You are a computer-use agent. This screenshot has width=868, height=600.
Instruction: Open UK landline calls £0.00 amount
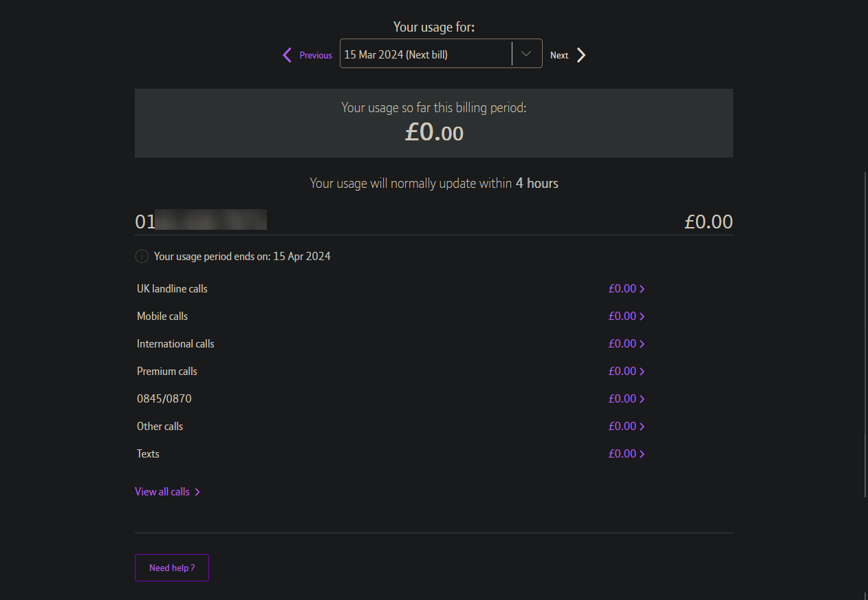[622, 289]
